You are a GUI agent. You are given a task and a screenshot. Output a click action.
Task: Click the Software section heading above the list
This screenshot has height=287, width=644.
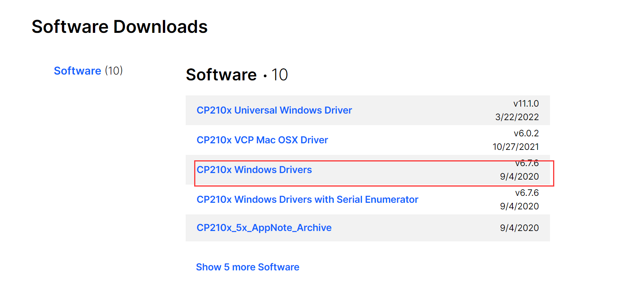pyautogui.click(x=221, y=75)
